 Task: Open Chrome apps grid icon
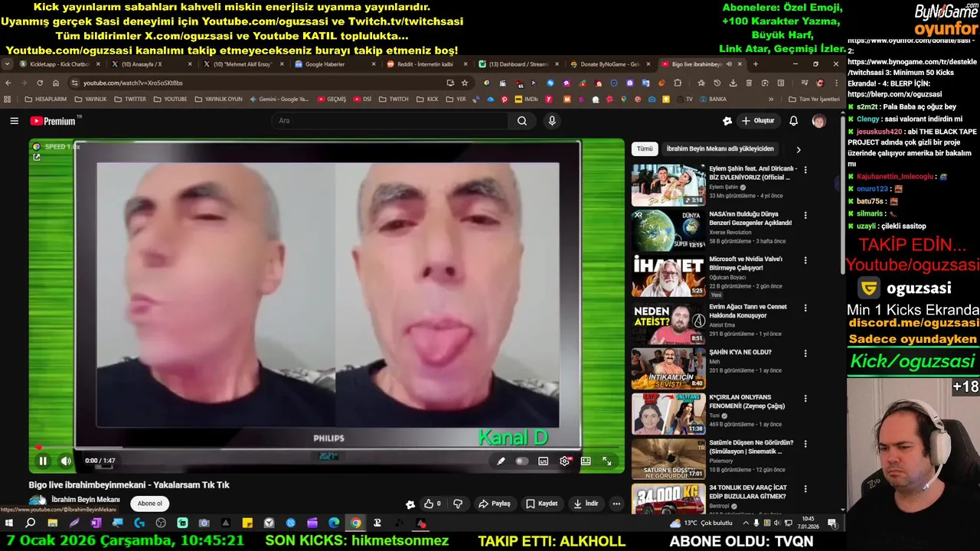tap(8, 99)
